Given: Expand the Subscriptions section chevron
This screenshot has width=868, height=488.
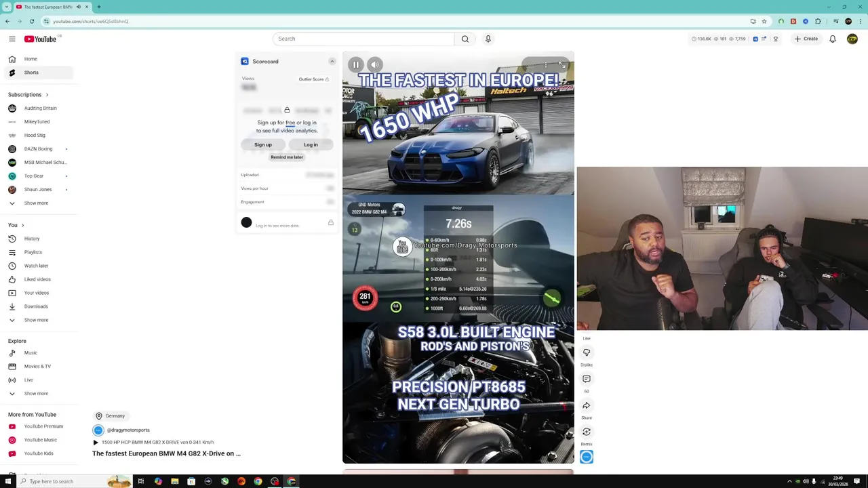Looking at the screenshot, I should (x=47, y=94).
